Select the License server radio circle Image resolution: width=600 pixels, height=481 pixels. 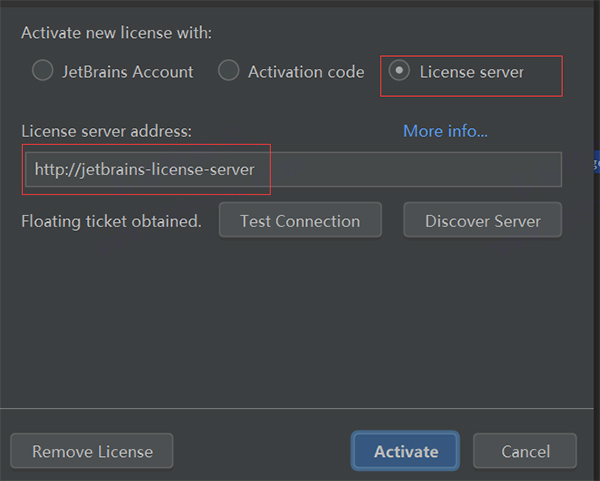(x=399, y=70)
